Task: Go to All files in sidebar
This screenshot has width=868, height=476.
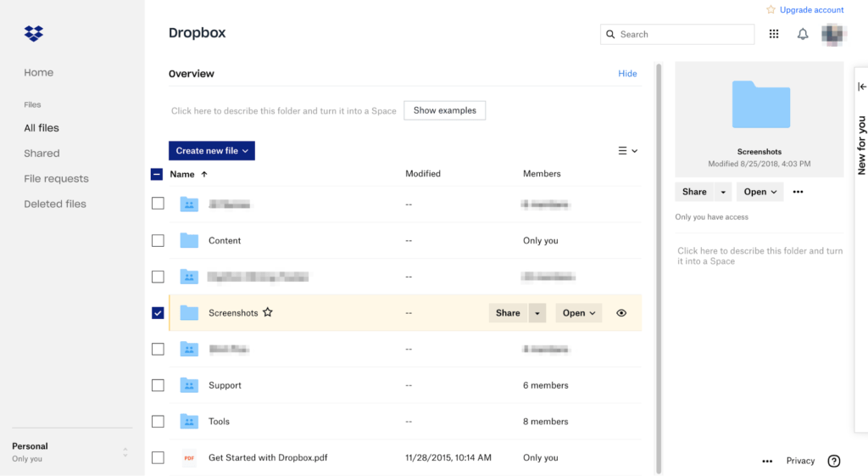Action: point(42,128)
